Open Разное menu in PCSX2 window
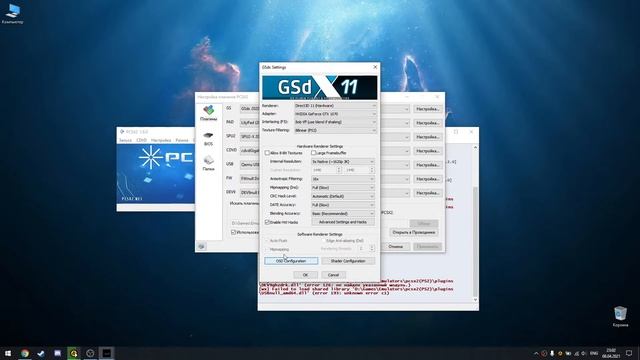Image resolution: width=640 pixels, height=360 pixels. [x=182, y=140]
